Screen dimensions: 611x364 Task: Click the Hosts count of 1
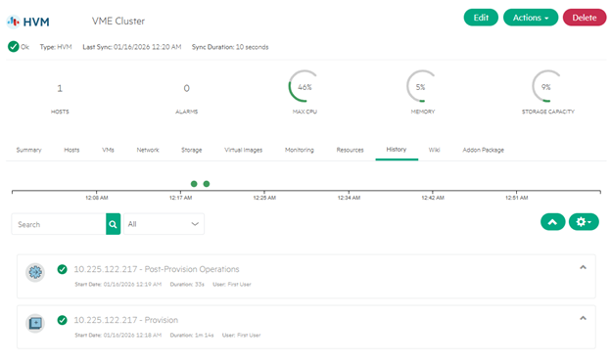pos(60,88)
